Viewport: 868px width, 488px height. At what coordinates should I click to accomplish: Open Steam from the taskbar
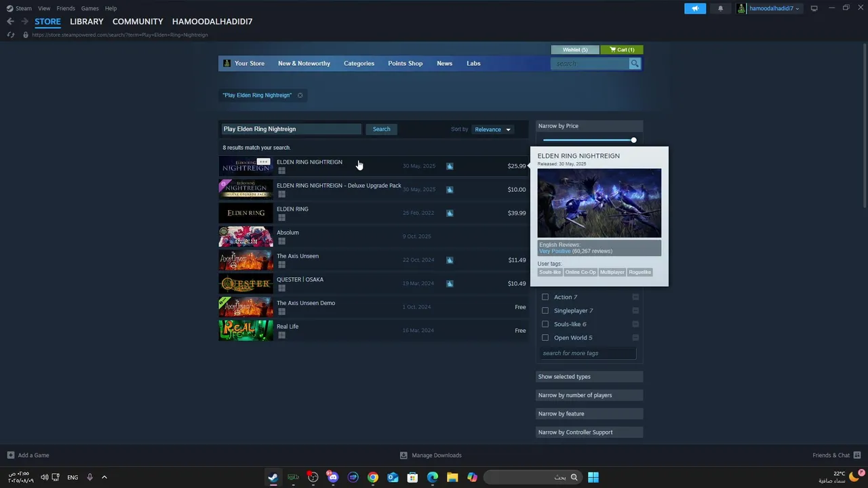click(x=273, y=477)
